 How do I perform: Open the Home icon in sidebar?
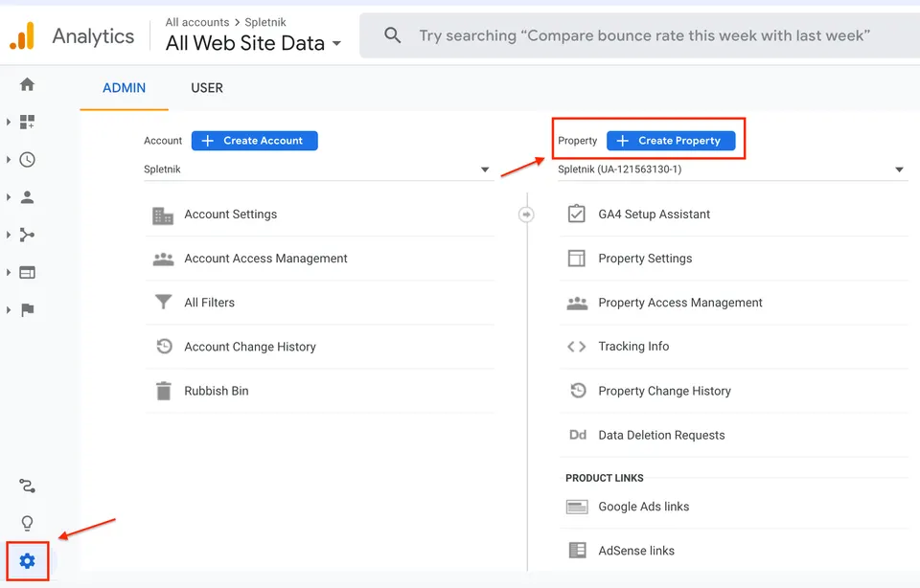(x=27, y=84)
